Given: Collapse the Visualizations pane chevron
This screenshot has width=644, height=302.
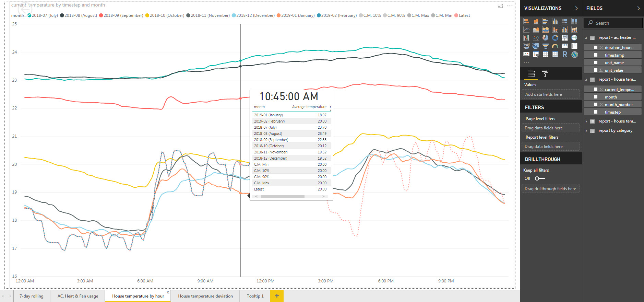Looking at the screenshot, I should (x=576, y=8).
